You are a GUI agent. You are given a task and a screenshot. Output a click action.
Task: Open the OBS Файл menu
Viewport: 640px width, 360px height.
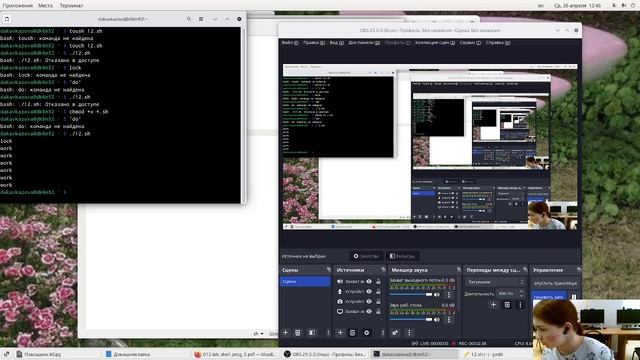click(x=290, y=42)
